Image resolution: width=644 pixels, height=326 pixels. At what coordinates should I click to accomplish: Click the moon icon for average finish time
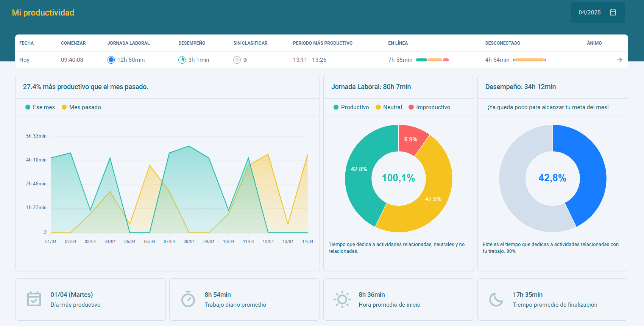point(496,299)
